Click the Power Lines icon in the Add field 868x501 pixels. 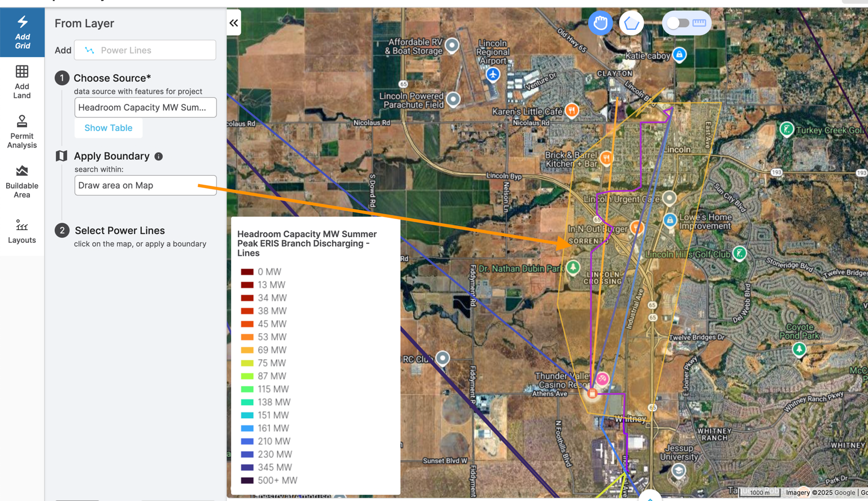[x=89, y=50]
